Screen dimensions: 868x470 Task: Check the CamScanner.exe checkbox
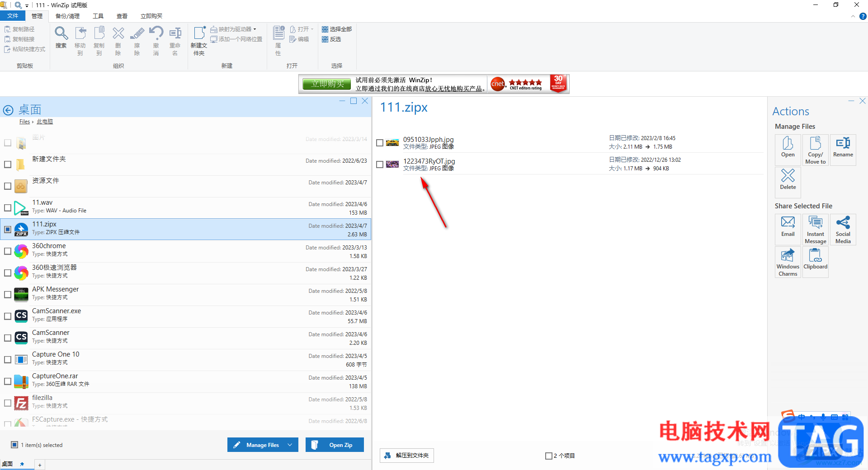8,316
